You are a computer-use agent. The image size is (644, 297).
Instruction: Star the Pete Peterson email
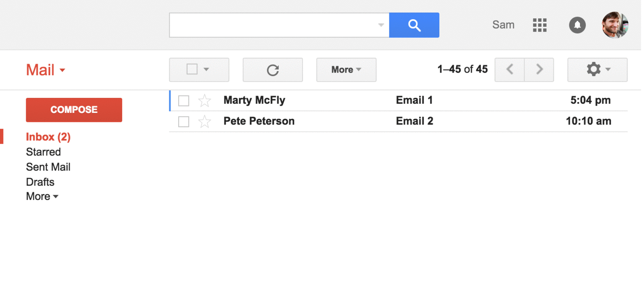pos(205,122)
